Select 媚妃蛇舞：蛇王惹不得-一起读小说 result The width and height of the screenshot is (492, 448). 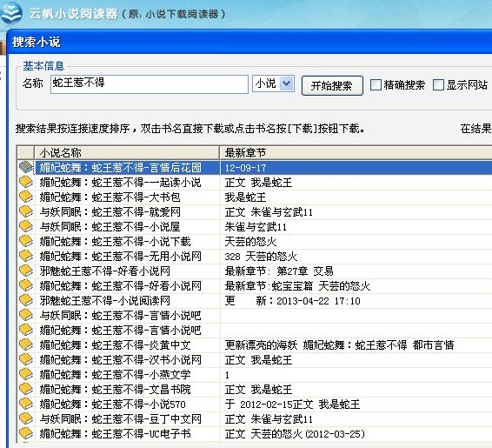coord(121,183)
